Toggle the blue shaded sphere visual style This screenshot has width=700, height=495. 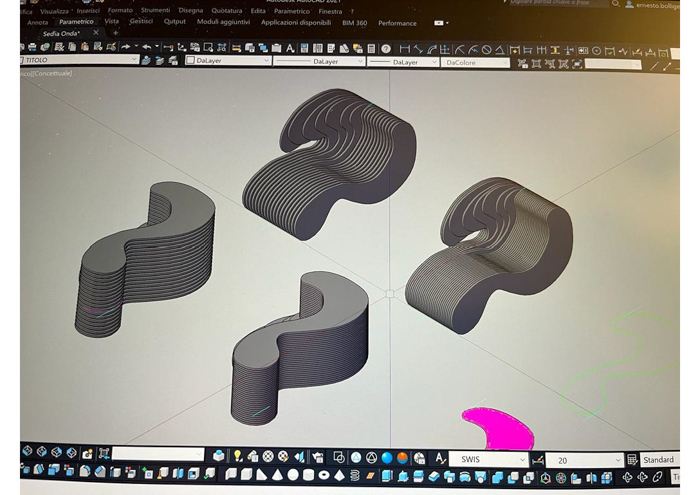(386, 457)
